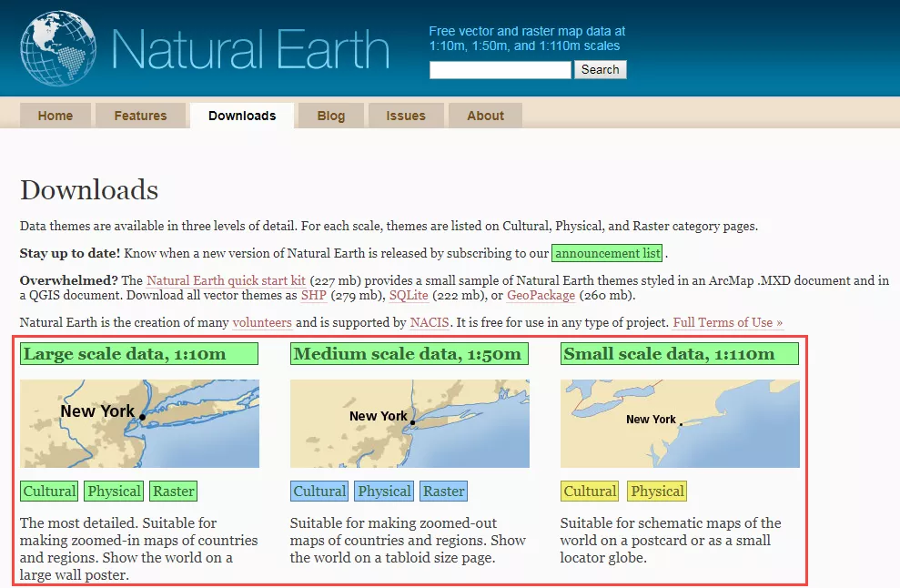The width and height of the screenshot is (900, 588).
Task: Switch to the Features tab
Action: tap(140, 116)
